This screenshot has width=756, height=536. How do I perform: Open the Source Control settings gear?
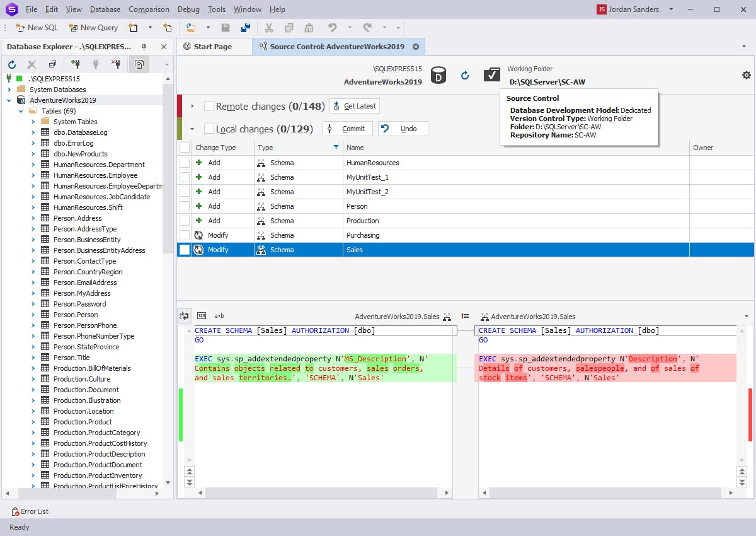click(x=746, y=74)
